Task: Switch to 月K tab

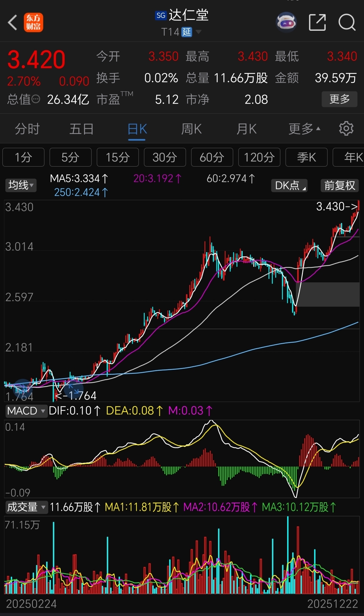Action: [247, 129]
